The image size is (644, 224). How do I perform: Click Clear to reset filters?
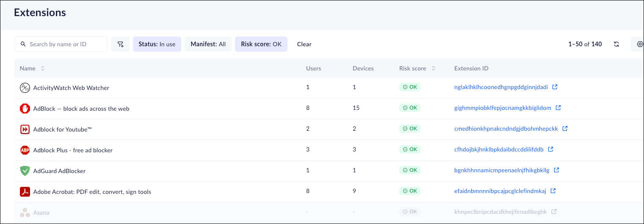point(304,44)
